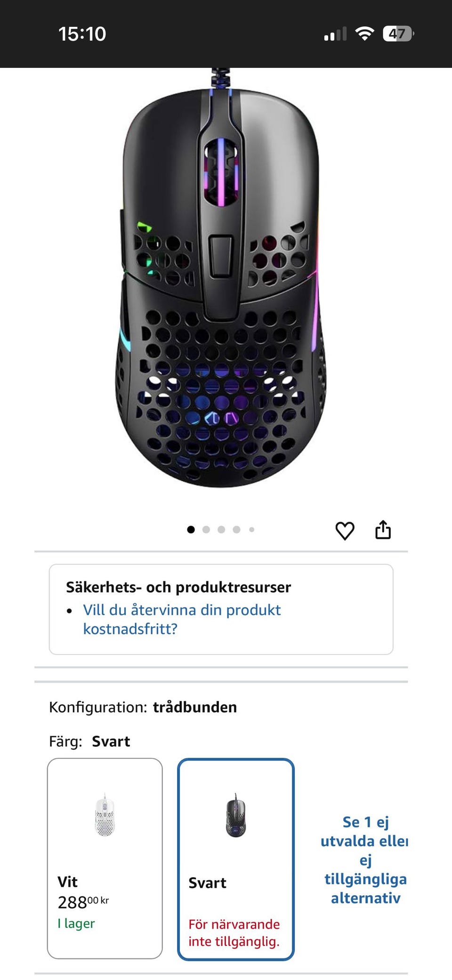Tap the battery indicator showing 47
Screen dimensions: 452x980
[398, 33]
